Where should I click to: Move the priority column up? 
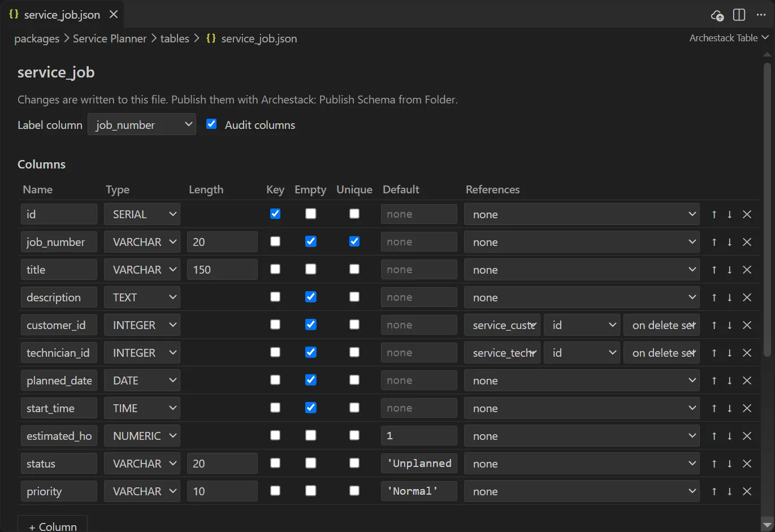pyautogui.click(x=715, y=491)
